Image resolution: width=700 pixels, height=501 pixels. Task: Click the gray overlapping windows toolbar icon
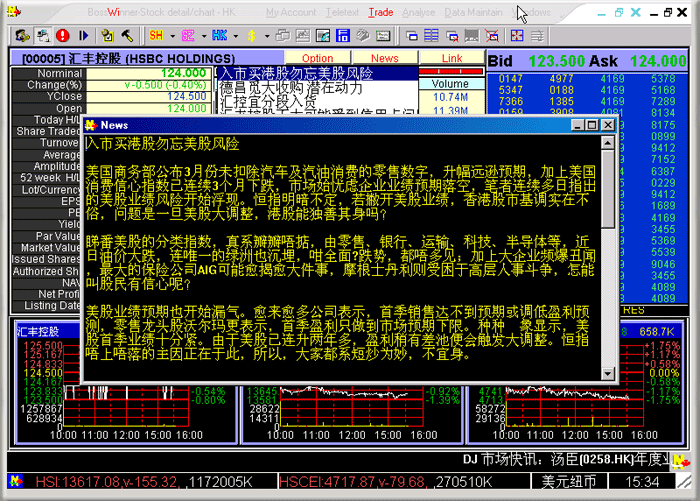[x=283, y=35]
